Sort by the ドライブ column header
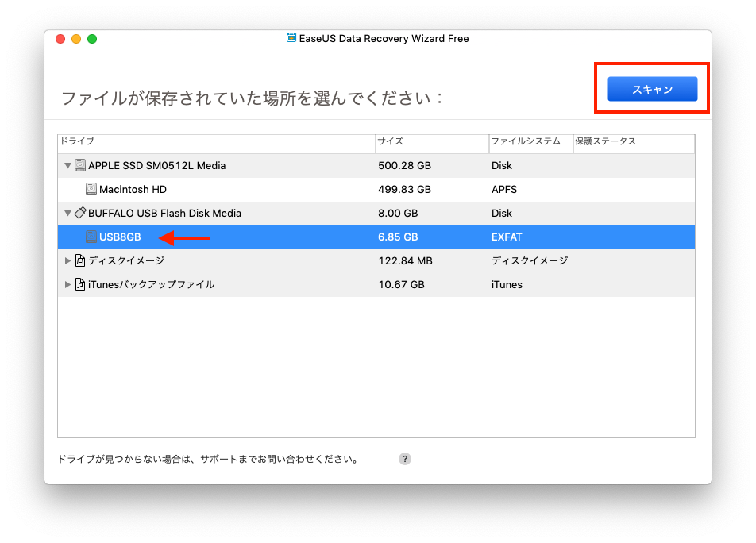This screenshot has width=756, height=543. click(x=214, y=142)
